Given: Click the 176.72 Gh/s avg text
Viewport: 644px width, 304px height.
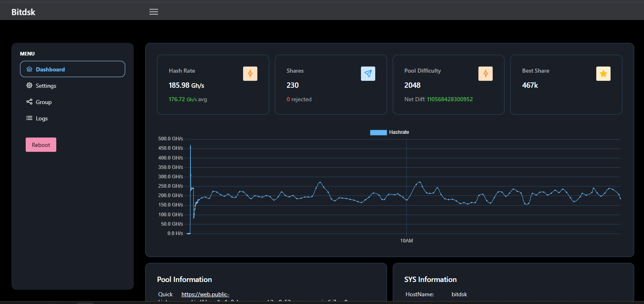Looking at the screenshot, I should (x=188, y=99).
